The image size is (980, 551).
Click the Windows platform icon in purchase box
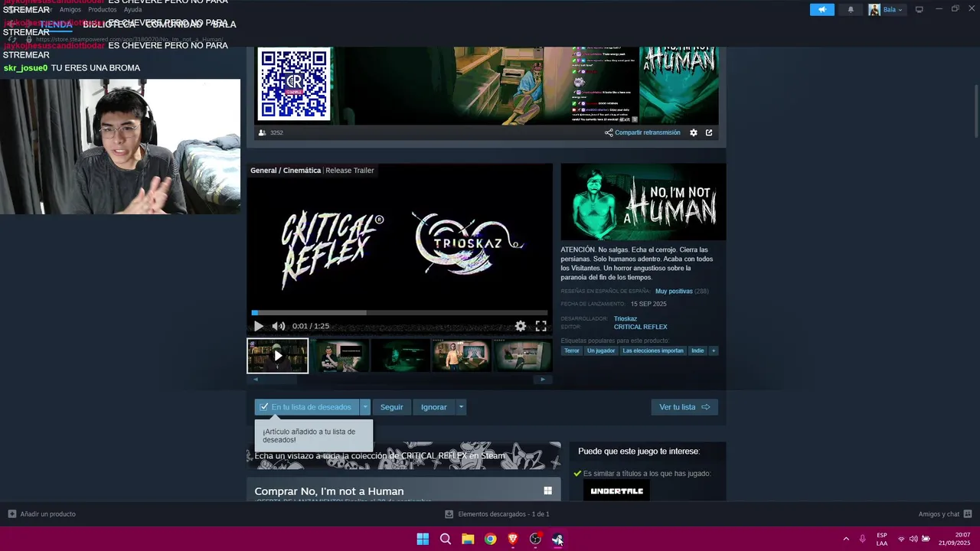point(547,491)
